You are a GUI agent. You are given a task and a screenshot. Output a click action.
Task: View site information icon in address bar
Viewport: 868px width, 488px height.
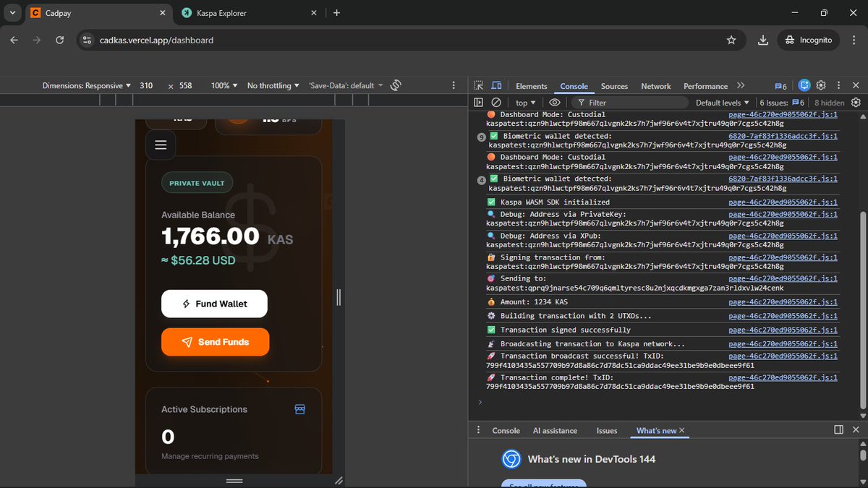point(87,40)
